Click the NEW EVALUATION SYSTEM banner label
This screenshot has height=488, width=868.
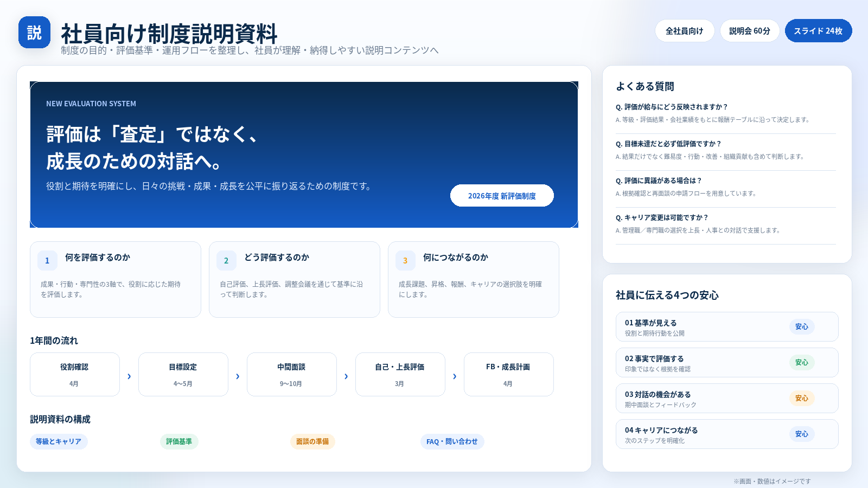coord(91,104)
